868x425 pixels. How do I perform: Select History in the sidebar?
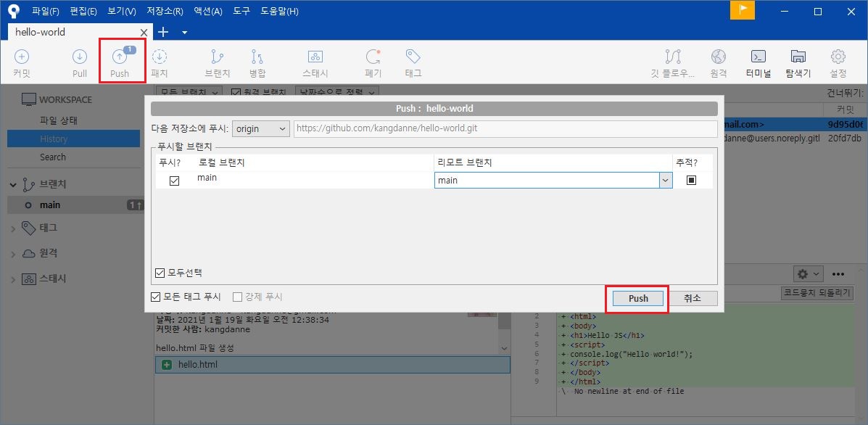[x=74, y=139]
